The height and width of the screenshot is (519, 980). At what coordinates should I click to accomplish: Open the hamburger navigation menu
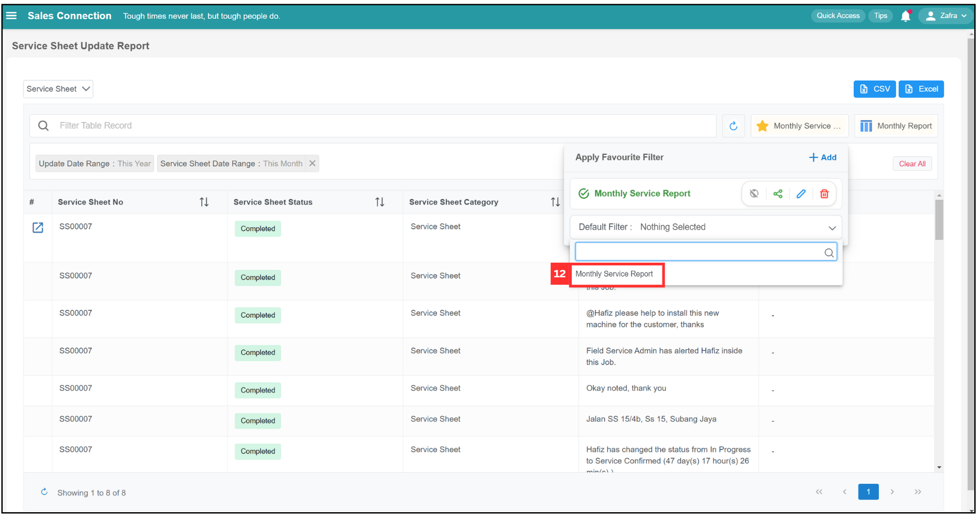click(12, 16)
